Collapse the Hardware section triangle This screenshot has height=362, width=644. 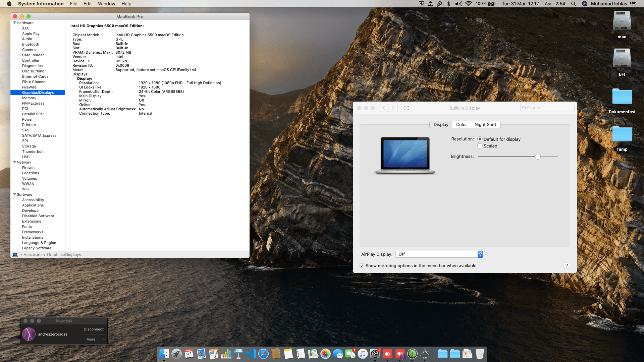(x=14, y=23)
